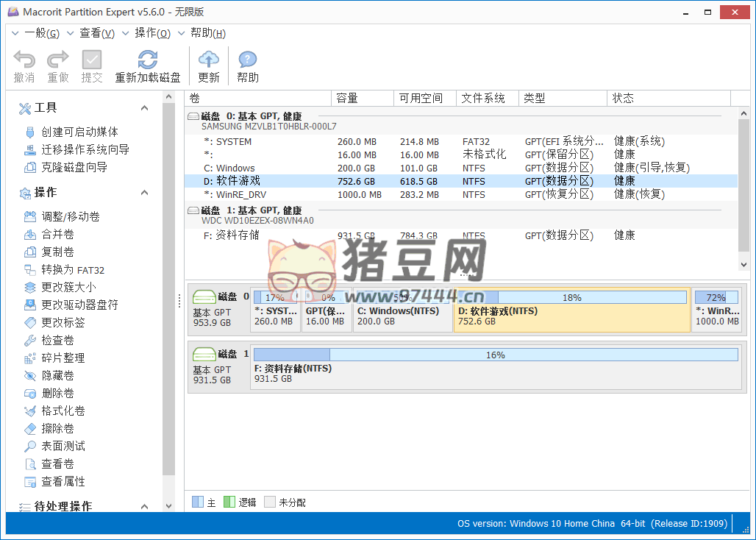Collapse the Operations (操作) sidebar section

144,193
